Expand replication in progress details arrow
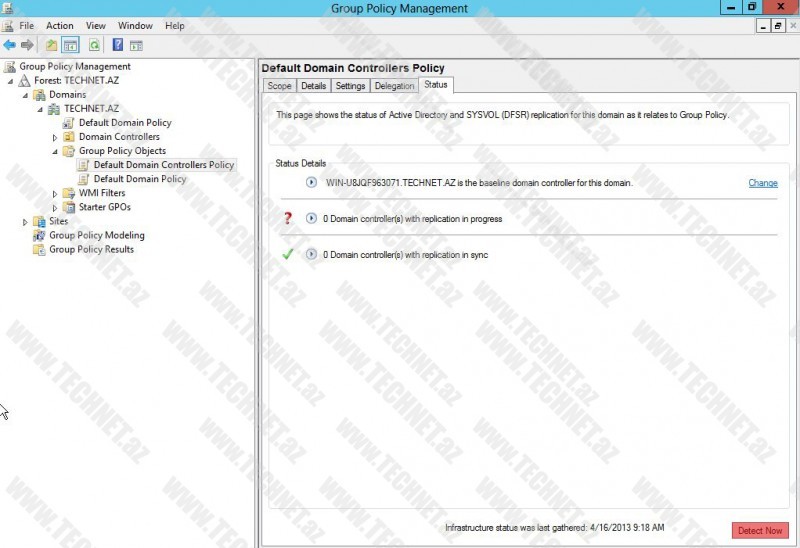Viewport: 800px width, 548px height. 311,219
